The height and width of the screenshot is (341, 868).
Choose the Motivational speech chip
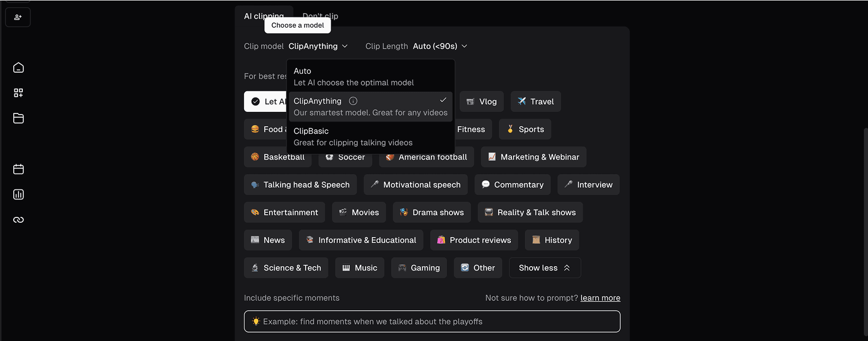pyautogui.click(x=416, y=185)
